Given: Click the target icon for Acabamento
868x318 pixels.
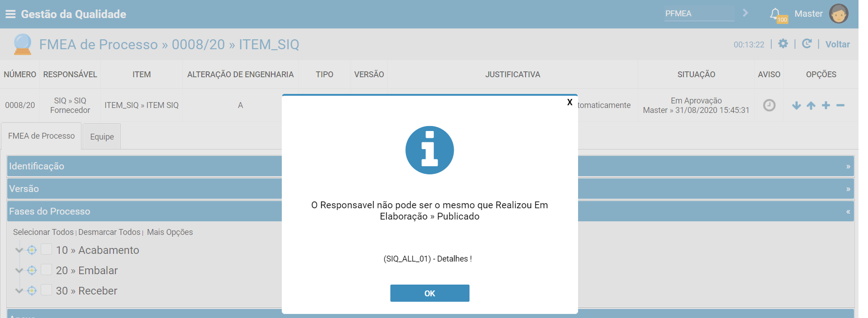Looking at the screenshot, I should [x=32, y=250].
